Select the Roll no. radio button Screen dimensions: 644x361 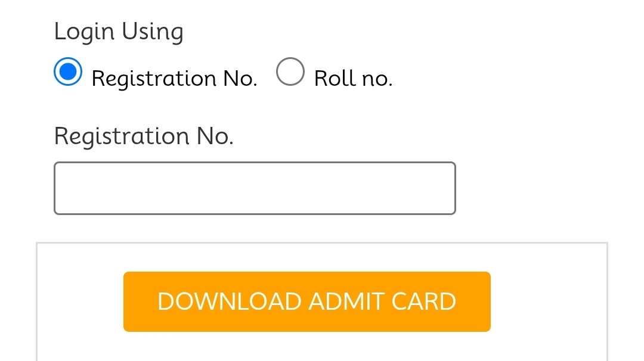pos(291,72)
